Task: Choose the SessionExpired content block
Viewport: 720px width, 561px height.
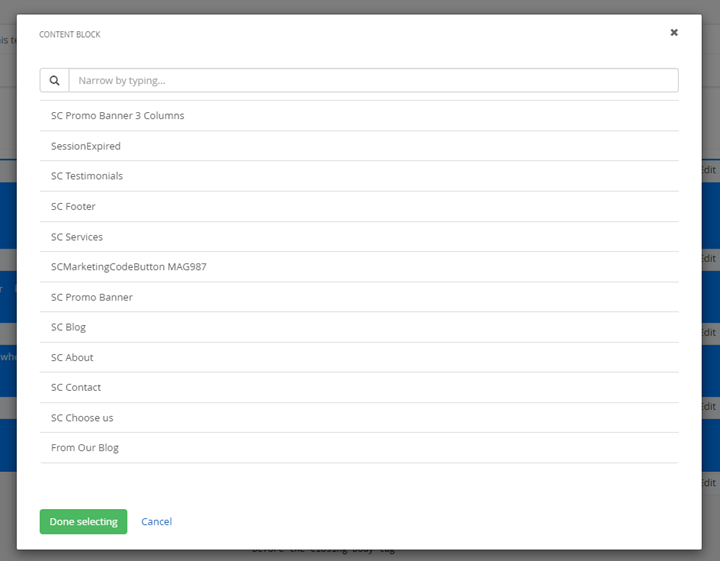Action: click(x=86, y=146)
